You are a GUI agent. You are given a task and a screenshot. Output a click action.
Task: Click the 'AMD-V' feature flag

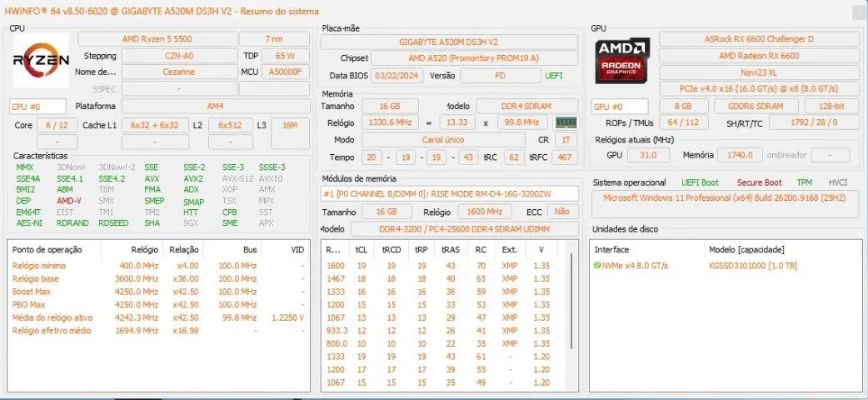(x=69, y=201)
